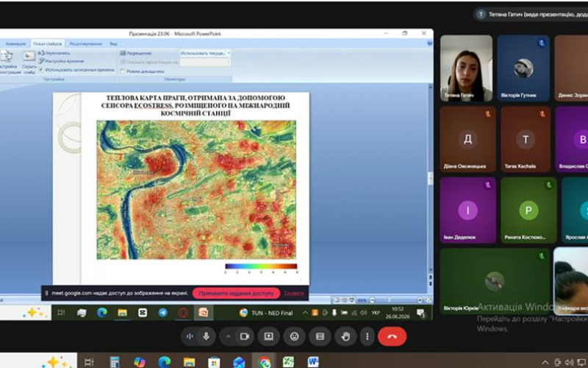Mute the microphone in Meet controls
This screenshot has width=588, height=368.
tap(206, 336)
